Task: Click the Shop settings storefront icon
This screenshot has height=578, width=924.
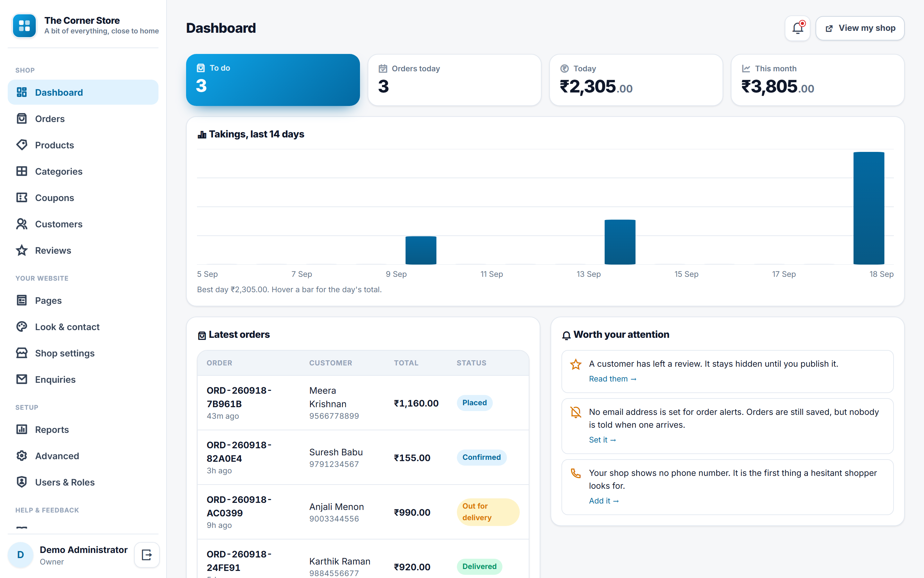Action: (22, 353)
